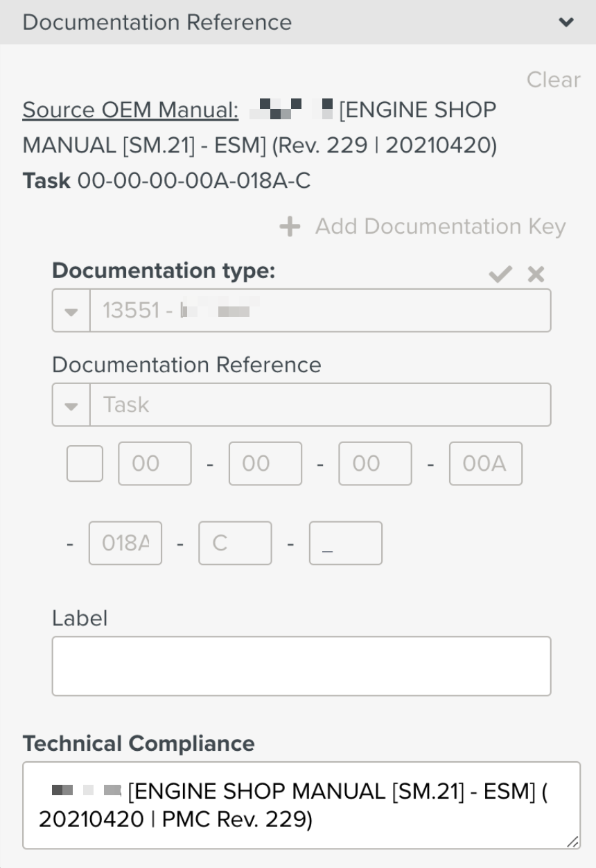The height and width of the screenshot is (868, 596).
Task: Toggle the checkbox before the task number fields
Action: click(x=85, y=464)
